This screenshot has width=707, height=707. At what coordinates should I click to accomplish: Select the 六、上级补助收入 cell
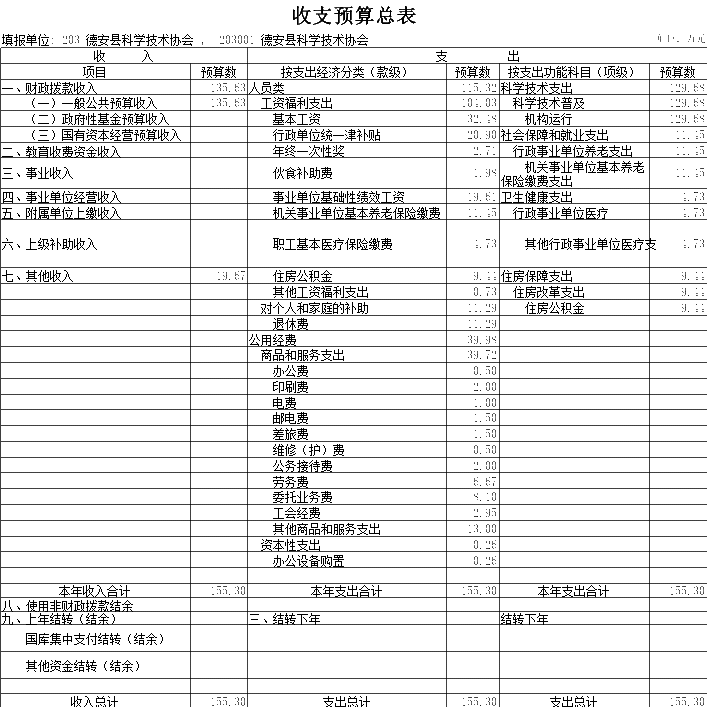point(50,244)
